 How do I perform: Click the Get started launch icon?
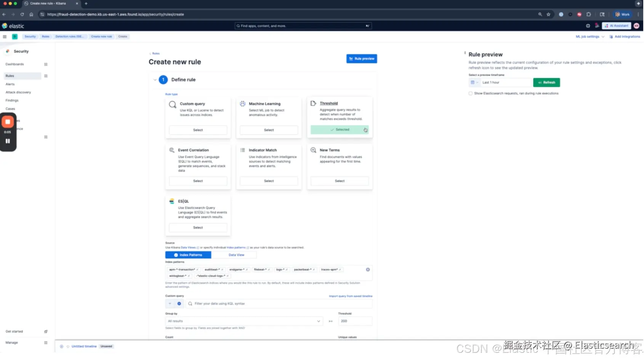click(46, 332)
